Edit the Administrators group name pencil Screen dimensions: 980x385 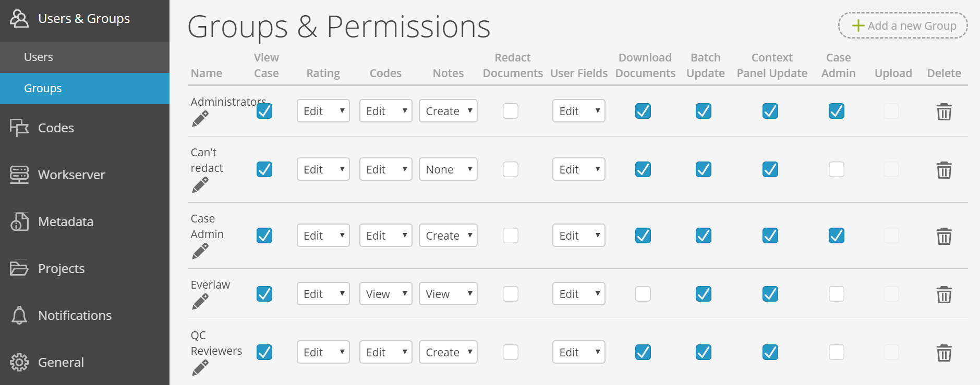pos(200,119)
